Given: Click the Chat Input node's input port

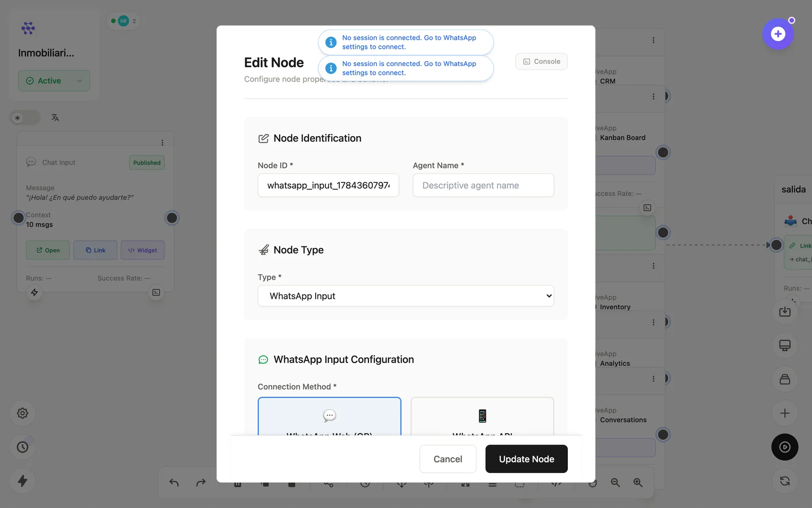Looking at the screenshot, I should pos(18,218).
